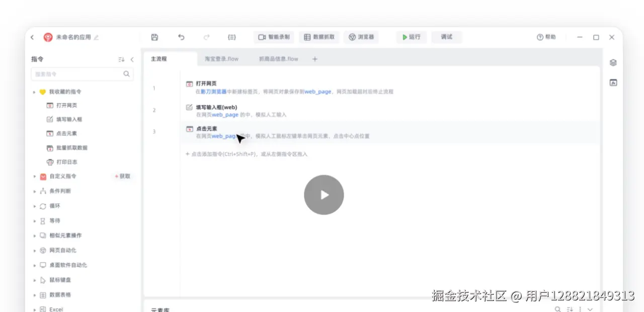Click the 调试 debug button
Screen dimensions: 644x312
tap(447, 37)
